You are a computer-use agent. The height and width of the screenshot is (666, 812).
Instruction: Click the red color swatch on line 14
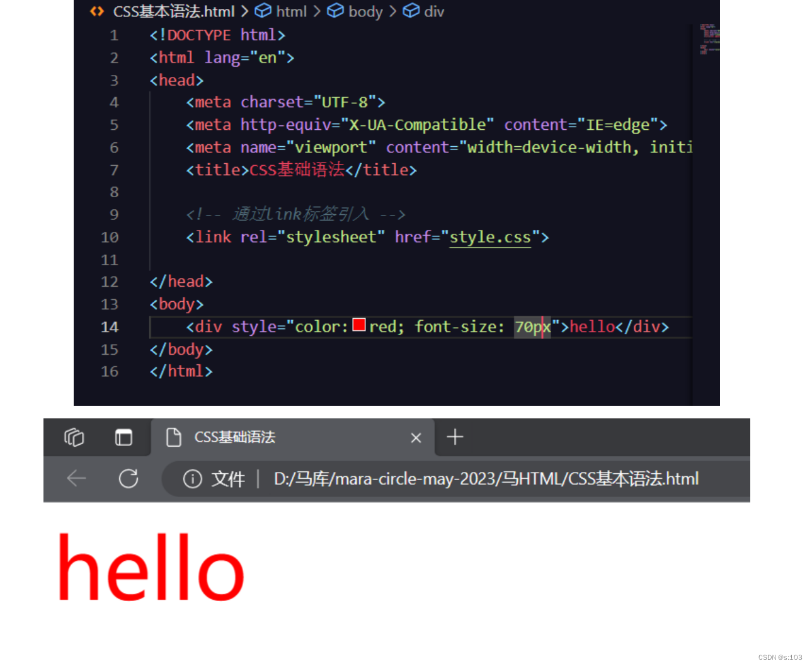pos(359,325)
